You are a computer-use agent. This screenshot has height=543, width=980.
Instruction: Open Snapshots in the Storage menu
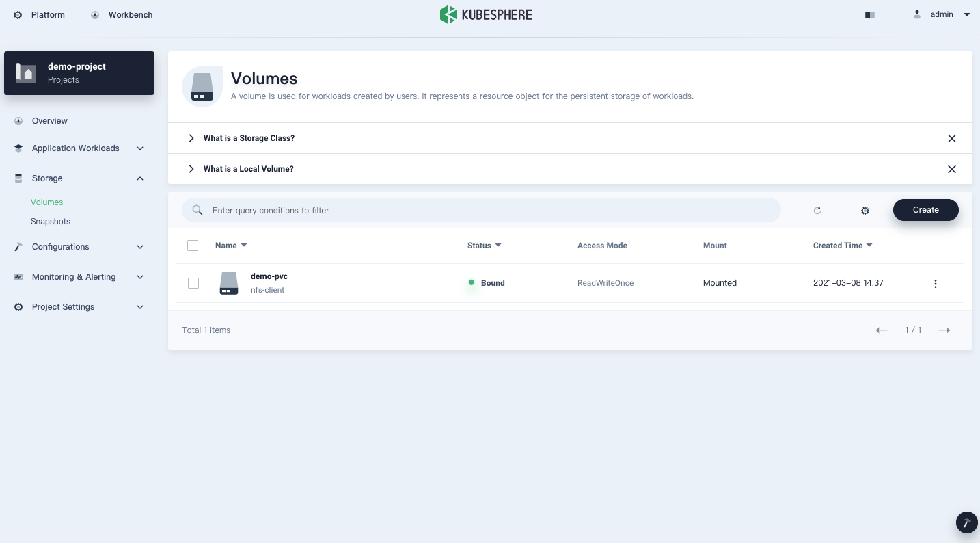[x=51, y=222]
